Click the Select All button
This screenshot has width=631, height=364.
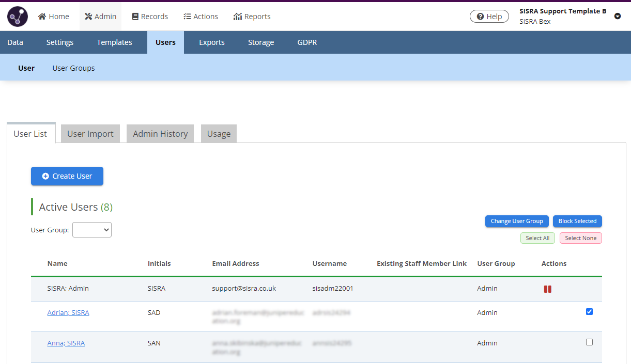click(x=537, y=238)
